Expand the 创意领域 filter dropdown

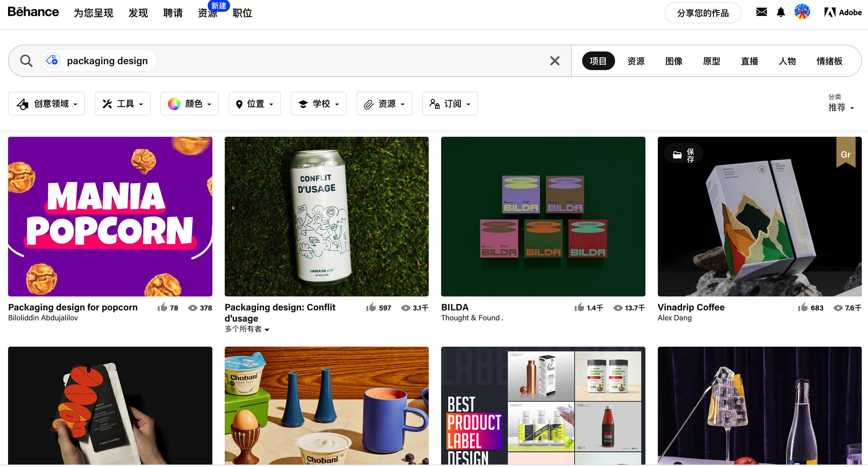[x=46, y=104]
